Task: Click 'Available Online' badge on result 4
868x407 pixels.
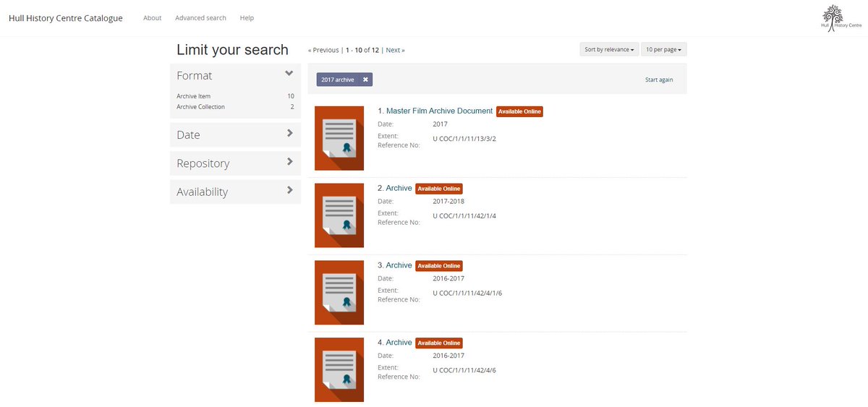Action: (438, 343)
